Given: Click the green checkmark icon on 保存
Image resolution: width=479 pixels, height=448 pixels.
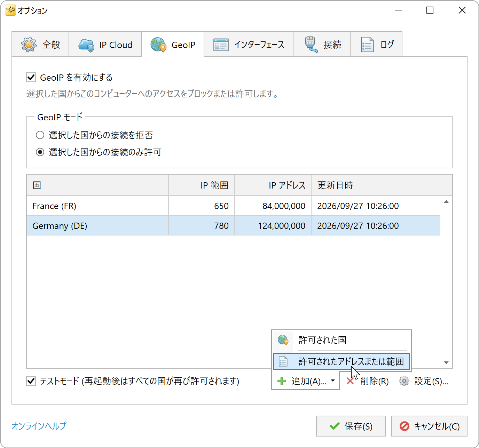Looking at the screenshot, I should [x=335, y=426].
